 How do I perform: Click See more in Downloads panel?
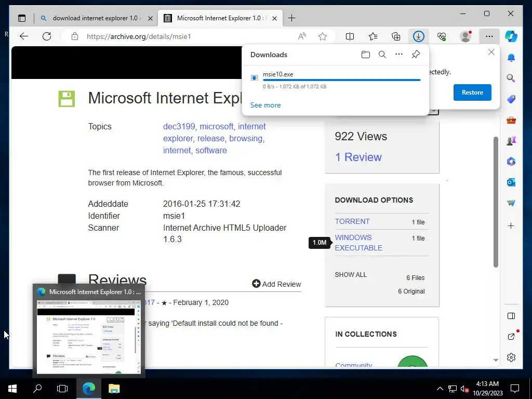[x=265, y=105]
